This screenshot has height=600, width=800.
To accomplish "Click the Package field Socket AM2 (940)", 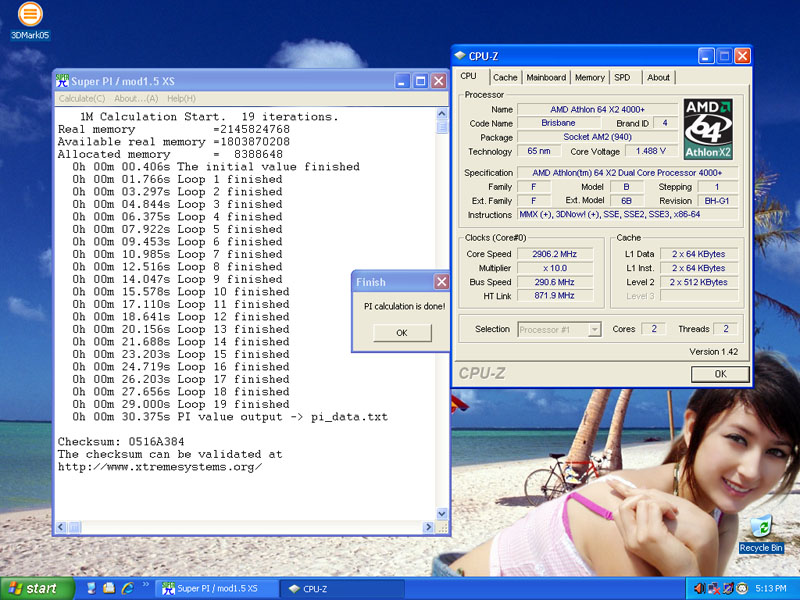I will 597,137.
